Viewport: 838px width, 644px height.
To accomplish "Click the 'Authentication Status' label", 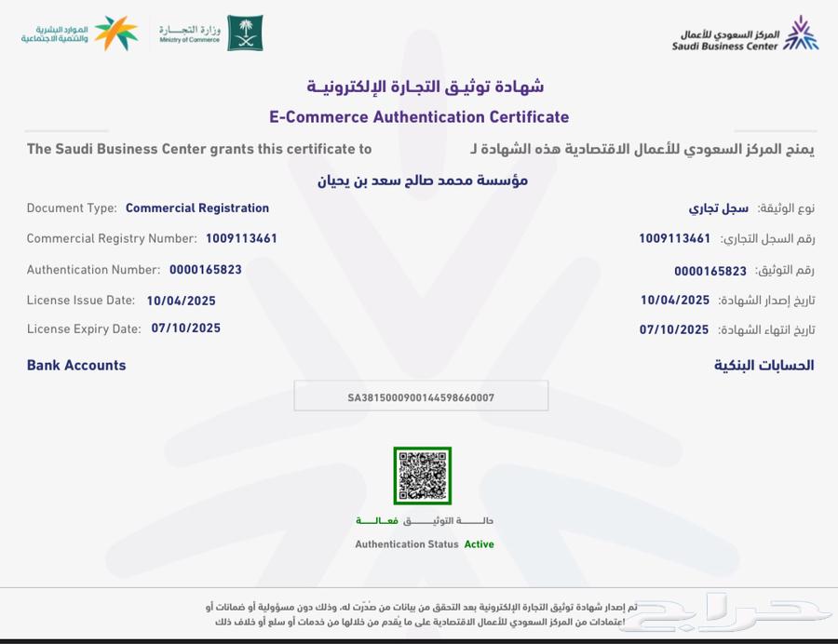I will click(407, 544).
